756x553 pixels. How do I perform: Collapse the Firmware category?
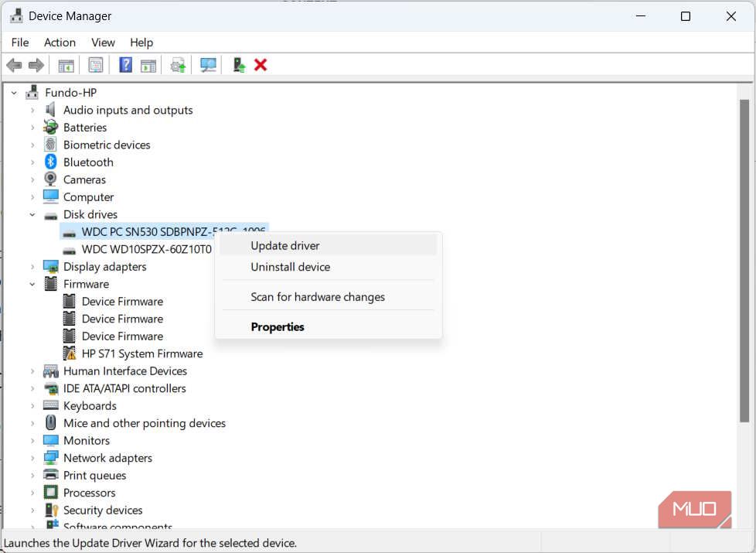point(32,284)
